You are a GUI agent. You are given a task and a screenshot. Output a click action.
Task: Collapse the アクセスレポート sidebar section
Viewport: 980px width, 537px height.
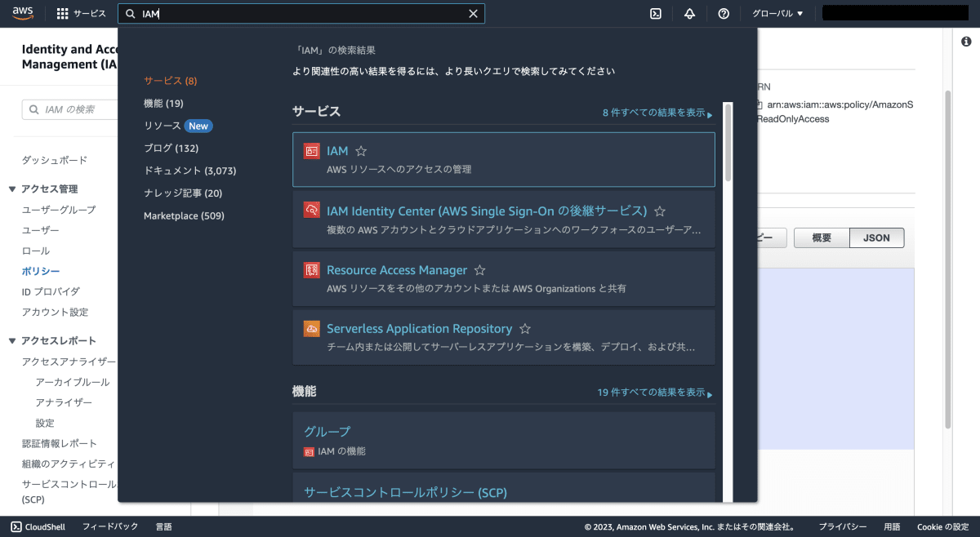coord(12,341)
